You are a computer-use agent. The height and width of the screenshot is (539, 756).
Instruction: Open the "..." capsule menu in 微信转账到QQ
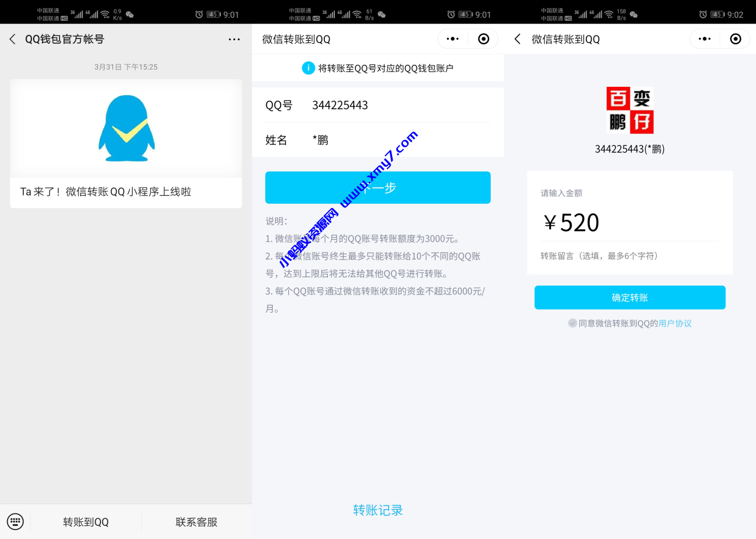(x=452, y=38)
